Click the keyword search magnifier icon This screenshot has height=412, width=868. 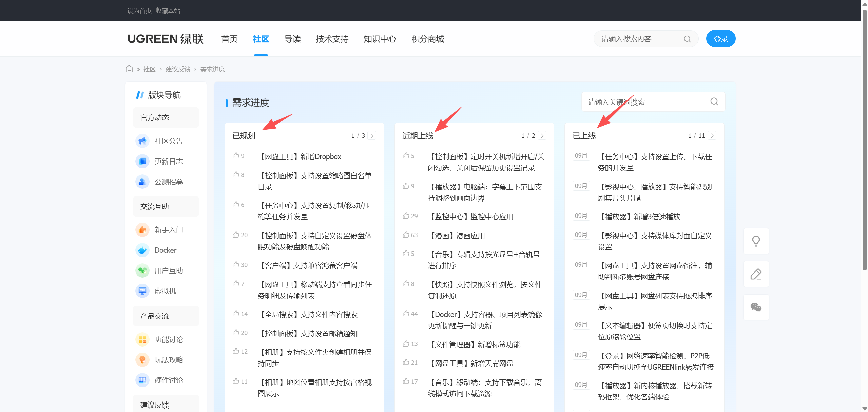coord(714,101)
